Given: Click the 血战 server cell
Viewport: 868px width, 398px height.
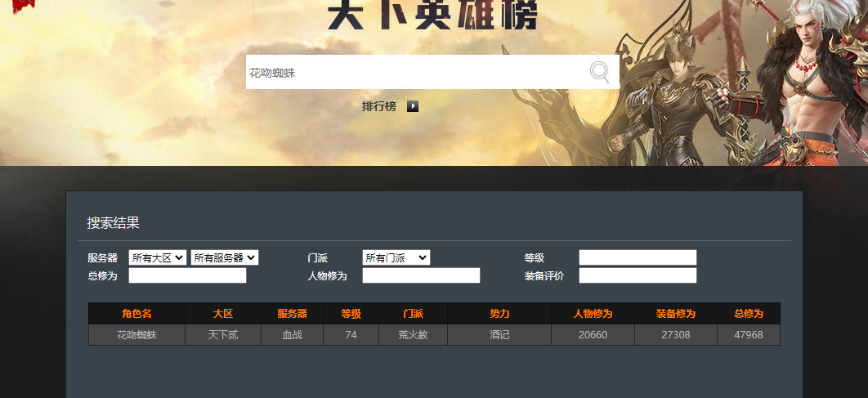Looking at the screenshot, I should point(293,335).
